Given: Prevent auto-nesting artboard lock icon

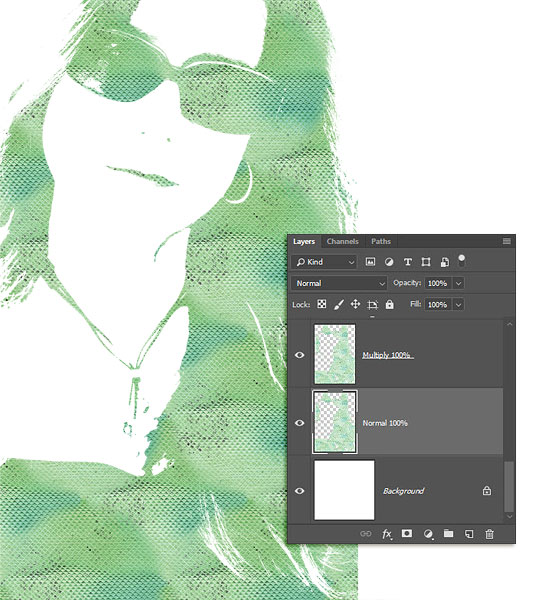Looking at the screenshot, I should [x=372, y=305].
